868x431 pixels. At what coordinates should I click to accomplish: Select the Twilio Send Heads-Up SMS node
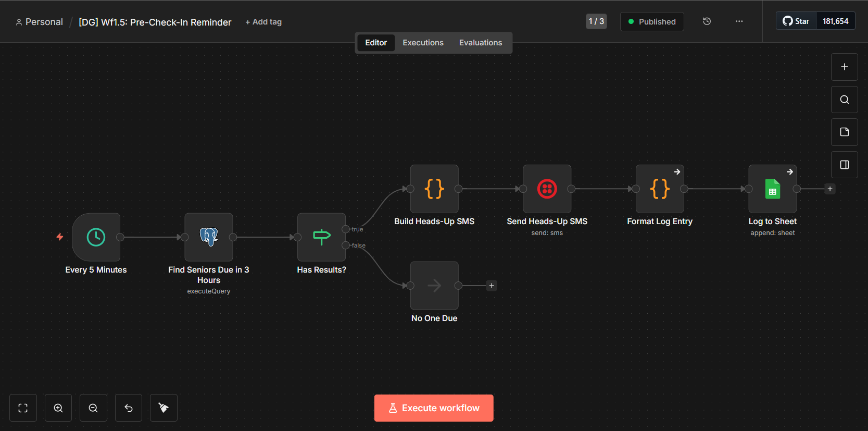[x=547, y=189]
